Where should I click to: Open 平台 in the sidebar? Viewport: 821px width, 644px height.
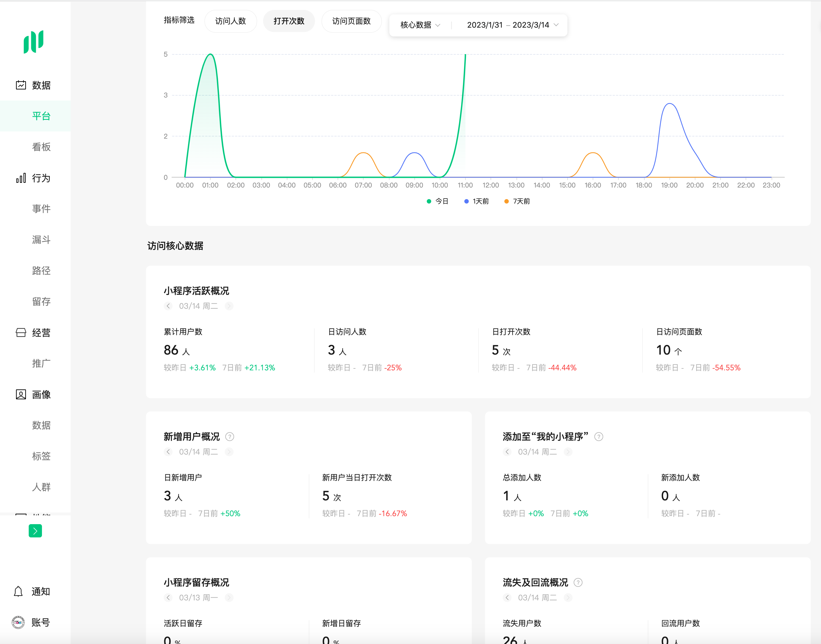(x=35, y=116)
